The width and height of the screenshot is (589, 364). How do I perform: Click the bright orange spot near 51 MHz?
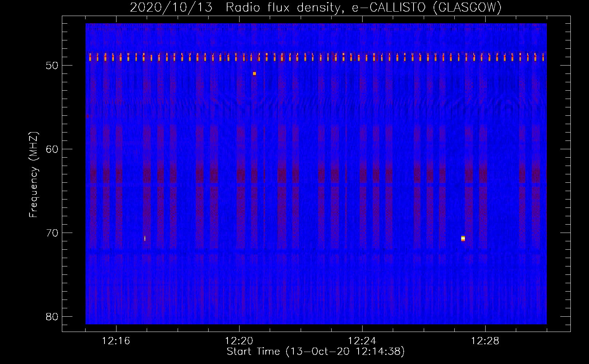point(254,74)
